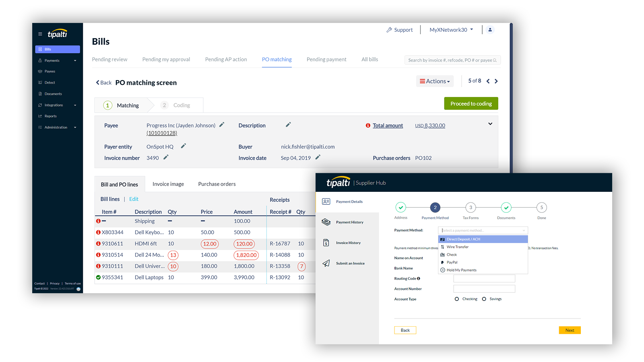Image resolution: width=644 pixels, height=362 pixels.
Task: Switch to the Pending my approval tab
Action: pos(166,59)
